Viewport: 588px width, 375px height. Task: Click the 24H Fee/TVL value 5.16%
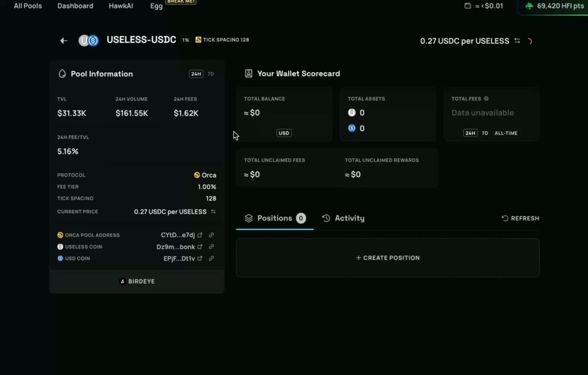(x=68, y=151)
